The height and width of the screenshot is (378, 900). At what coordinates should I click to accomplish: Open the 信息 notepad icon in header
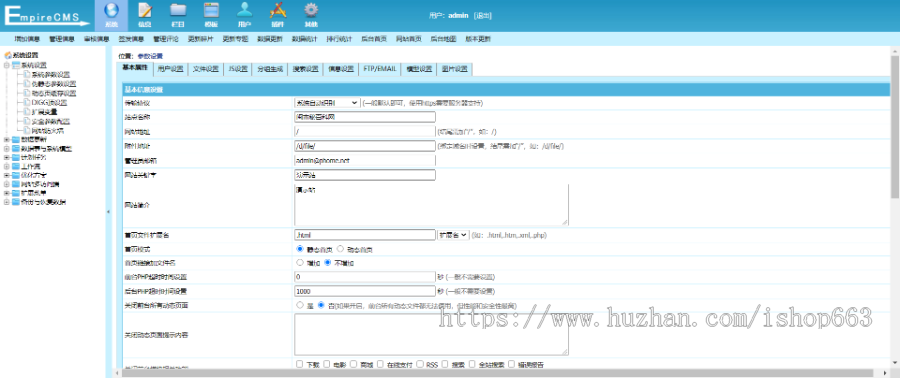tap(145, 10)
